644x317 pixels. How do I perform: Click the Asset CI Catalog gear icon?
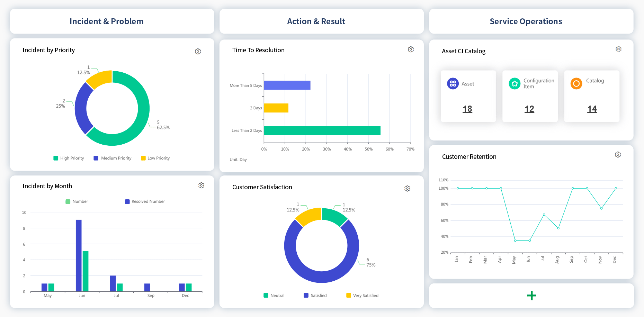[x=618, y=49]
